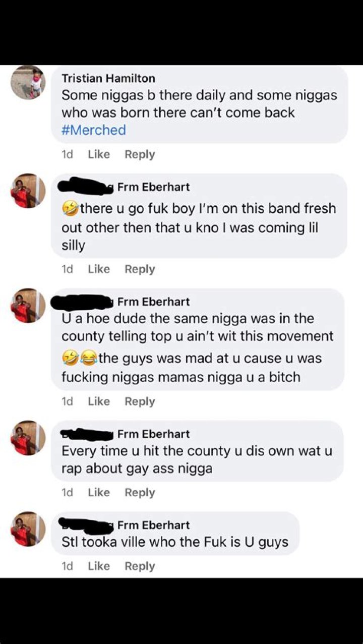Like Tristian Hamilton's comment
Image resolution: width=363 pixels, height=644 pixels.
(x=99, y=154)
